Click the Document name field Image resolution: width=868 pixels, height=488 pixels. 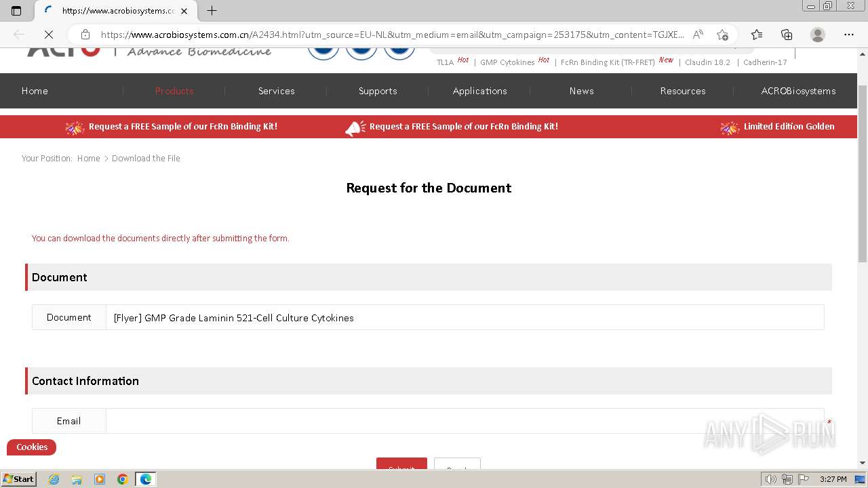(x=465, y=317)
